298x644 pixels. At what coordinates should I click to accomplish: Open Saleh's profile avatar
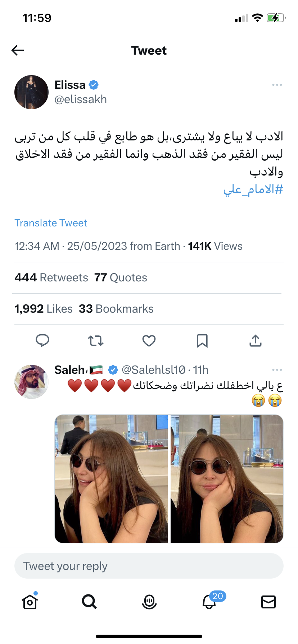pyautogui.click(x=31, y=382)
